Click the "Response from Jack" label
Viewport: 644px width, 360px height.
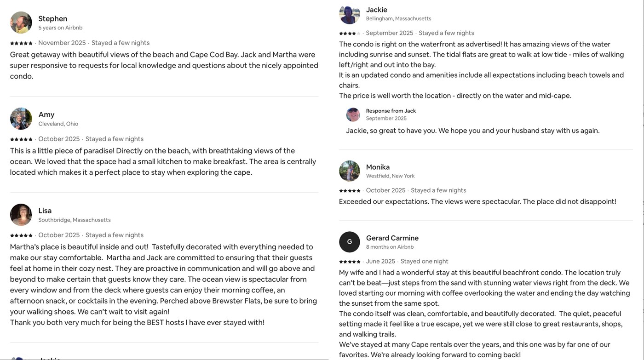(x=391, y=111)
